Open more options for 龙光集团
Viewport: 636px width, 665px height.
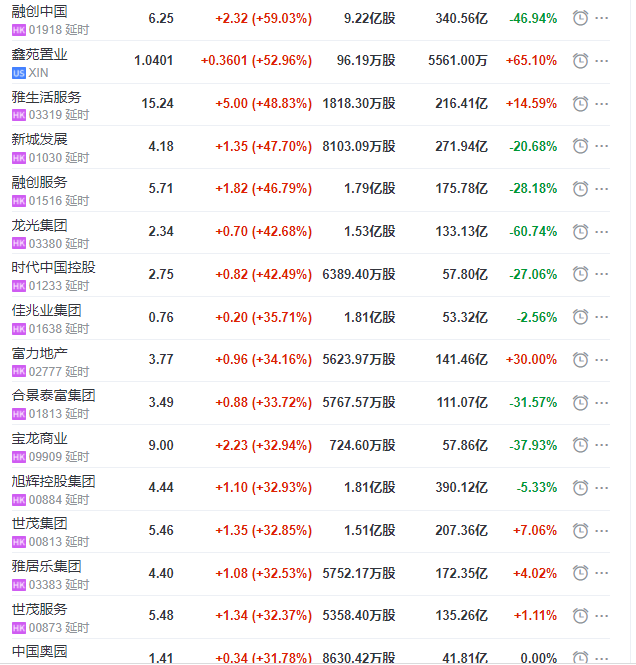602,232
